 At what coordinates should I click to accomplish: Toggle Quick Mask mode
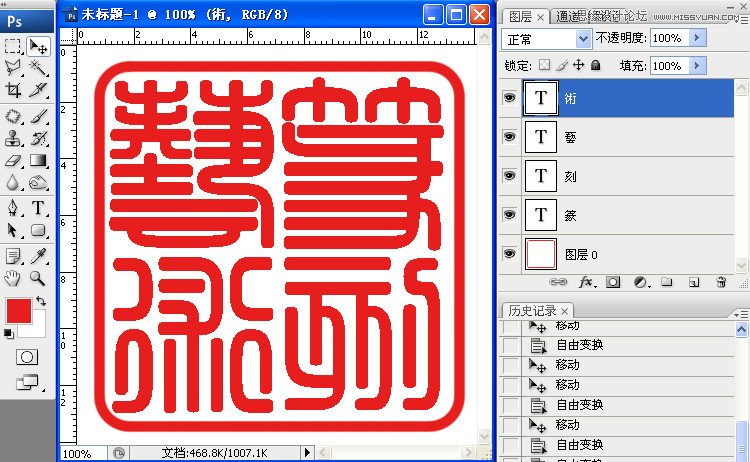point(27,357)
